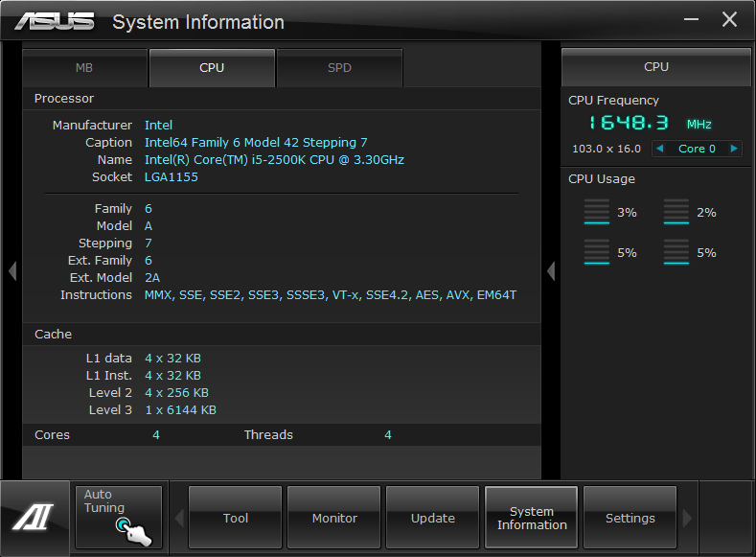The image size is (756, 557).
Task: Close the System Information window
Action: click(729, 19)
